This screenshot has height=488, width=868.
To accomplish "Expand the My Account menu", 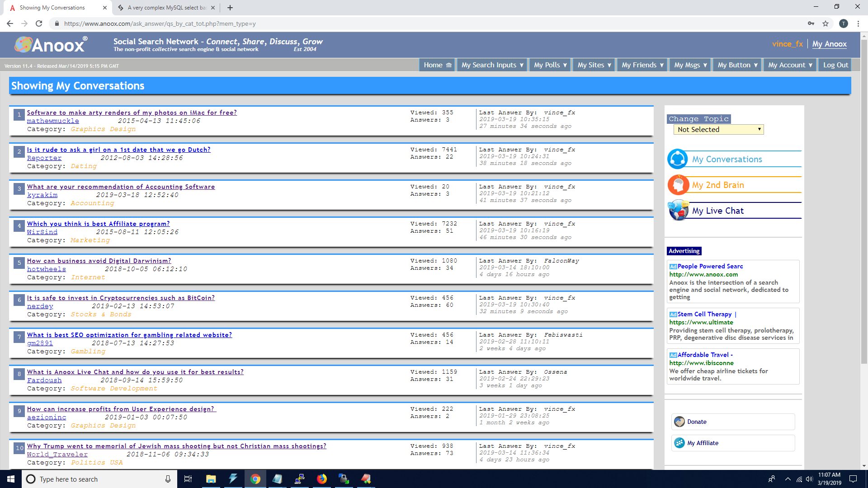I will click(790, 65).
